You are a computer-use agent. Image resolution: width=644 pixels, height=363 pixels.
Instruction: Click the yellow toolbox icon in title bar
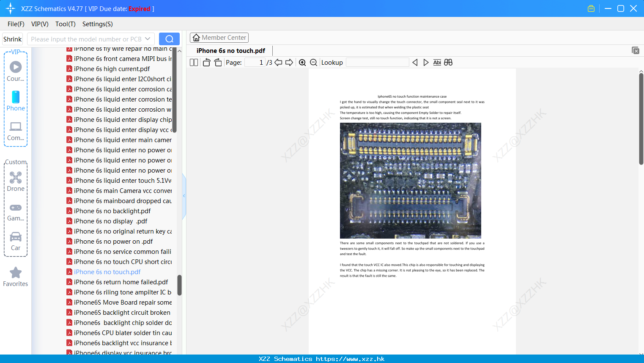pos(591,8)
